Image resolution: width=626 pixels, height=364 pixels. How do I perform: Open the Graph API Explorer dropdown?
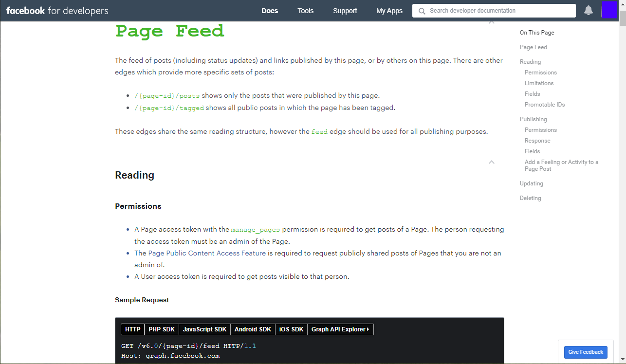340,329
